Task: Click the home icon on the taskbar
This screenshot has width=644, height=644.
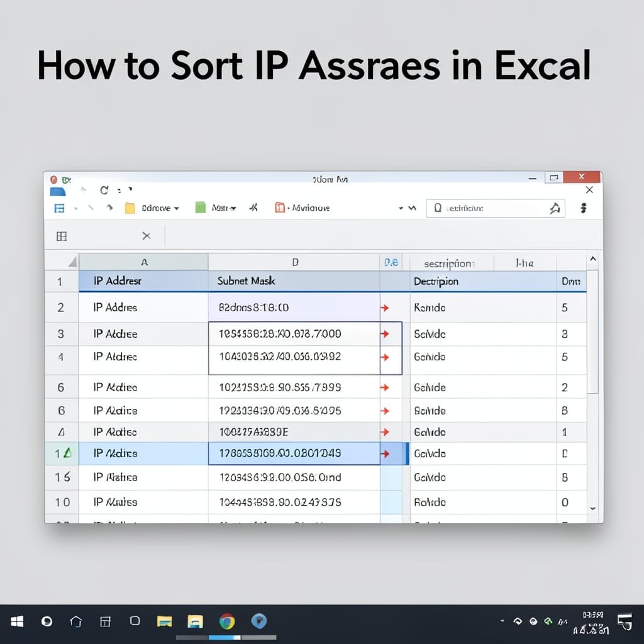Action: [x=76, y=621]
